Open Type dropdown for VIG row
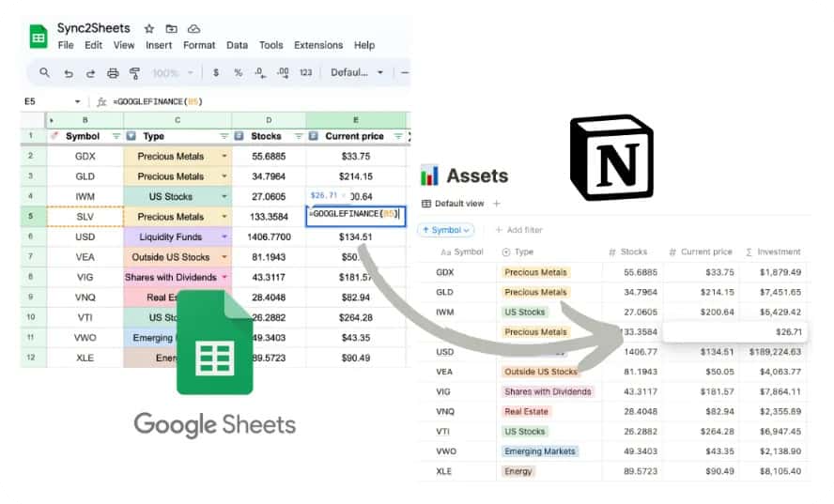The width and height of the screenshot is (834, 504). click(x=224, y=278)
